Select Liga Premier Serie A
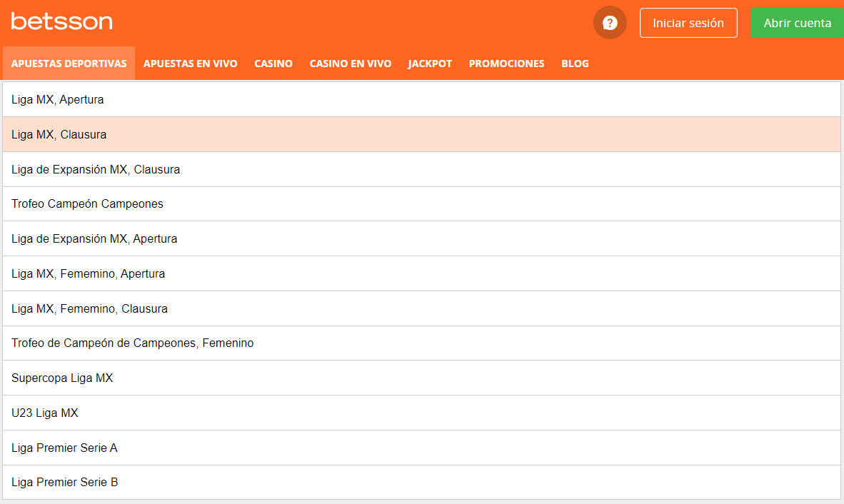This screenshot has height=504, width=844. coord(421,448)
